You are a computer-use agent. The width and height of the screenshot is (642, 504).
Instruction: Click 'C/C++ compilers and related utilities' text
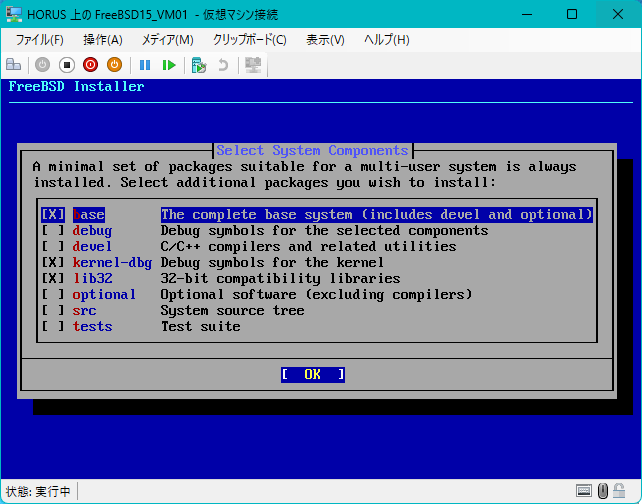(x=308, y=246)
